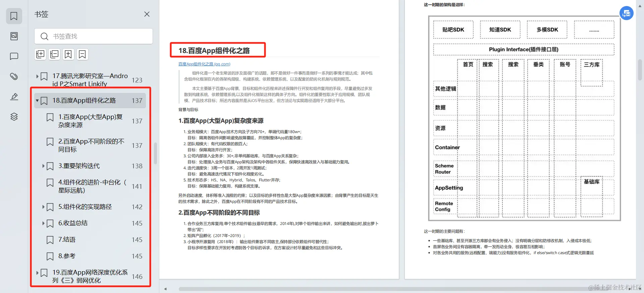The height and width of the screenshot is (293, 644).
Task: Open the comments panel icon in sidebar
Action: (x=14, y=56)
